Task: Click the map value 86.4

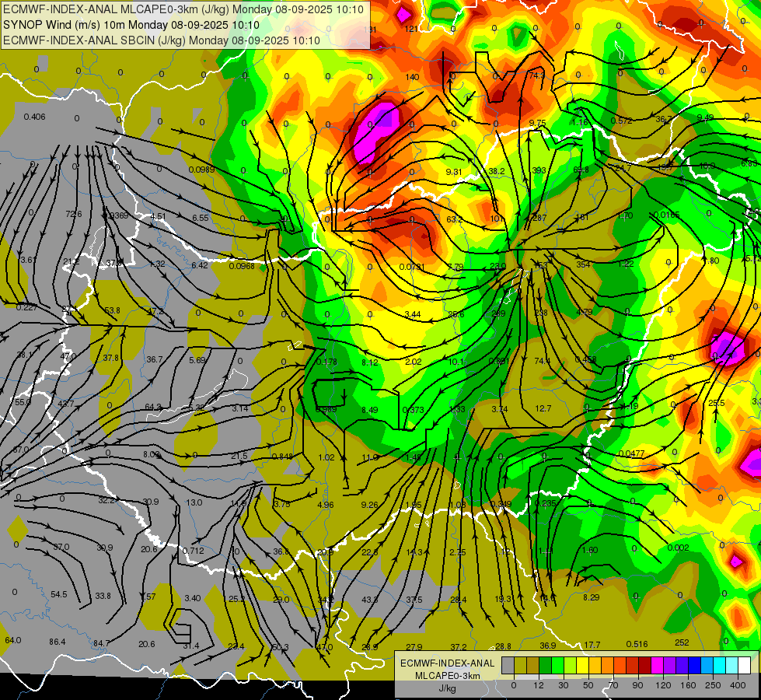Action: pyautogui.click(x=58, y=642)
